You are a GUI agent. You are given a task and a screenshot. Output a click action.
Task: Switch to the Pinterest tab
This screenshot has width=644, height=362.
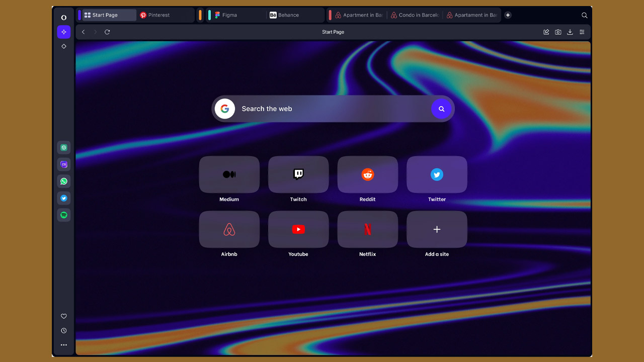coord(166,15)
